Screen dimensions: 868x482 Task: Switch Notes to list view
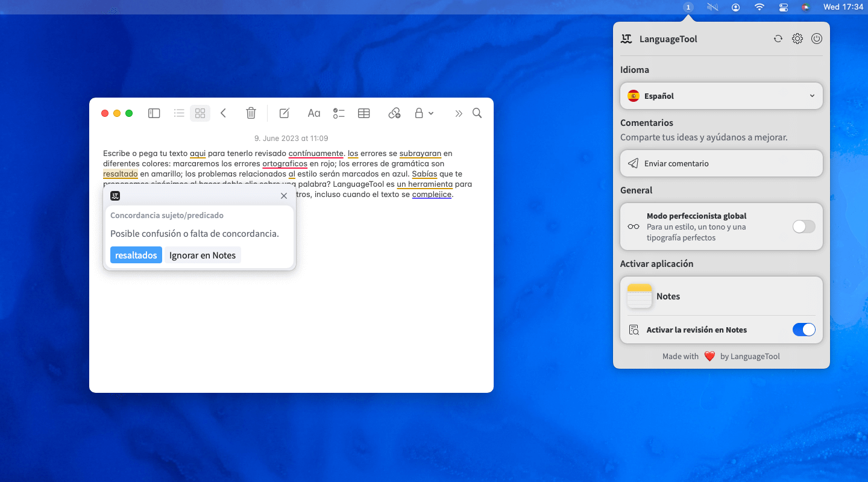[x=179, y=113]
